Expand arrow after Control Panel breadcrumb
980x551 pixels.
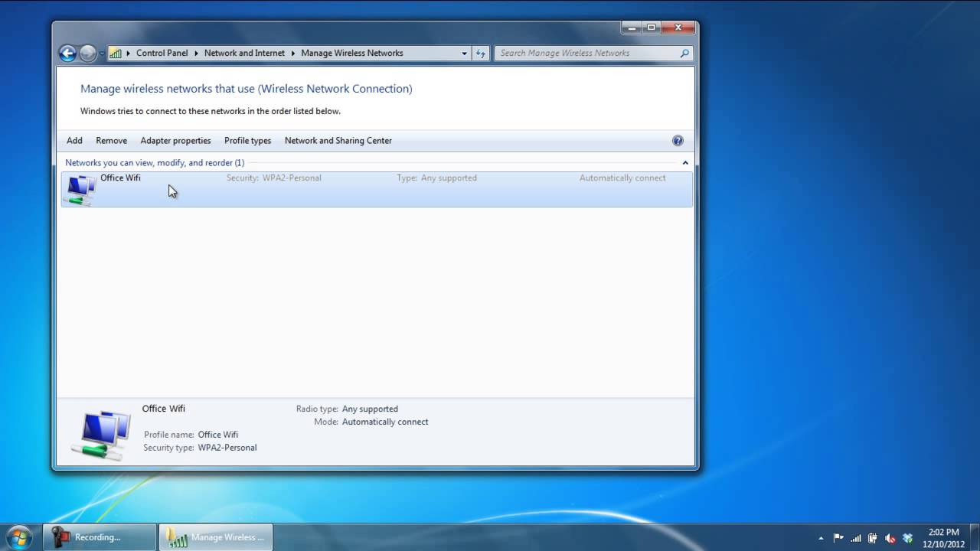coord(196,53)
